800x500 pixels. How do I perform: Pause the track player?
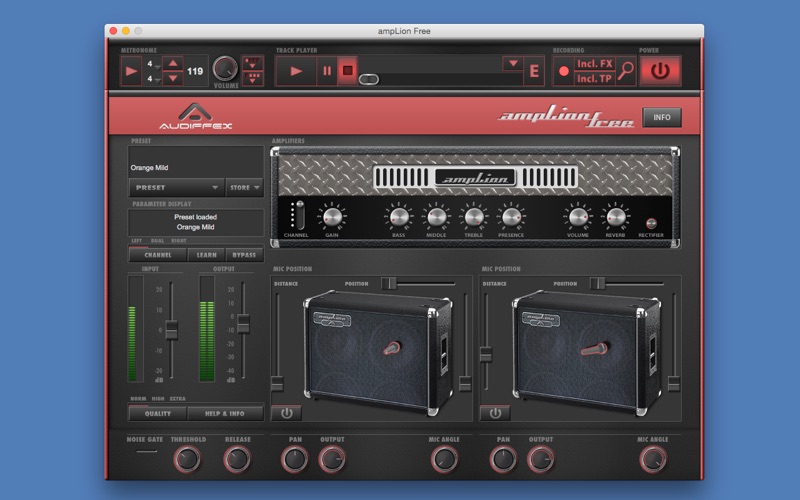click(327, 71)
